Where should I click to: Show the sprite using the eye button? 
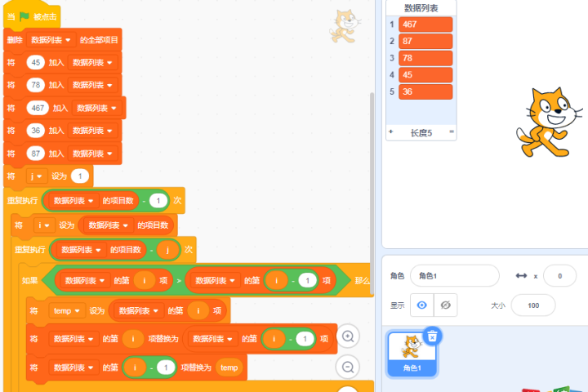click(x=421, y=305)
